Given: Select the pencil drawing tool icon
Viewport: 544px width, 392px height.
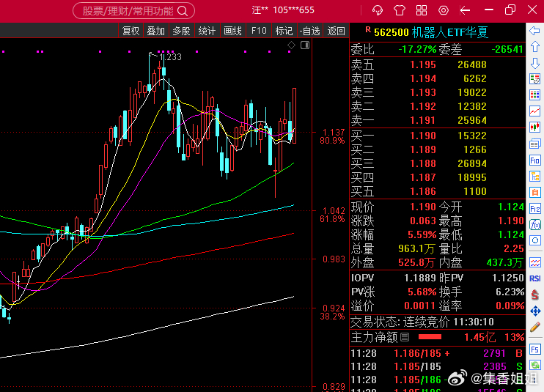Looking at the screenshot, I should 534,327.
